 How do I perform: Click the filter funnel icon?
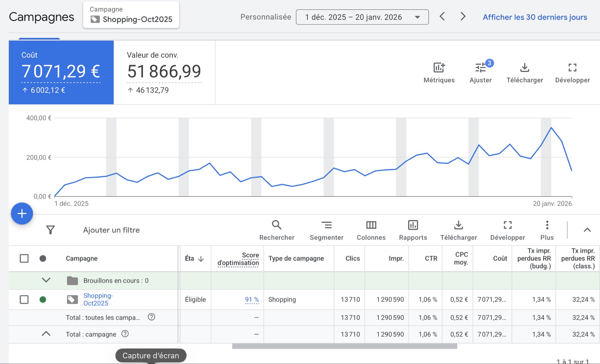[x=50, y=230]
